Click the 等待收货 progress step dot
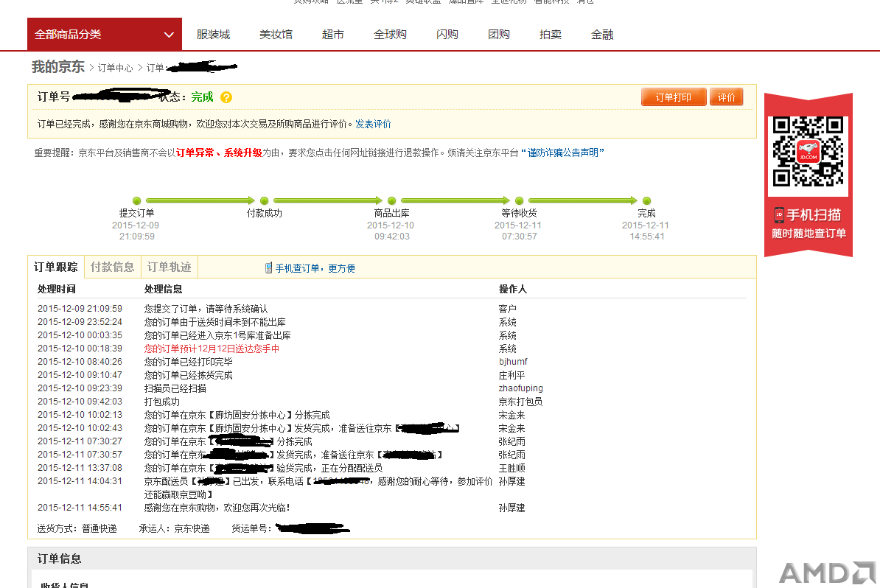Image resolution: width=880 pixels, height=588 pixels. coord(519,201)
